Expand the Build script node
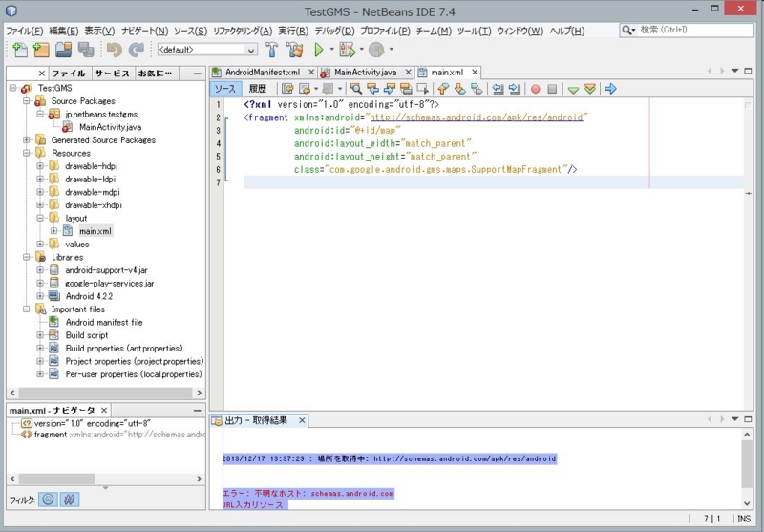764x532 pixels. click(x=40, y=335)
